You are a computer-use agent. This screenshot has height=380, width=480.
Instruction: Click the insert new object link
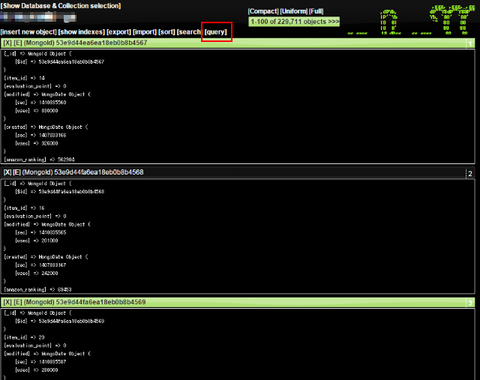tap(29, 32)
